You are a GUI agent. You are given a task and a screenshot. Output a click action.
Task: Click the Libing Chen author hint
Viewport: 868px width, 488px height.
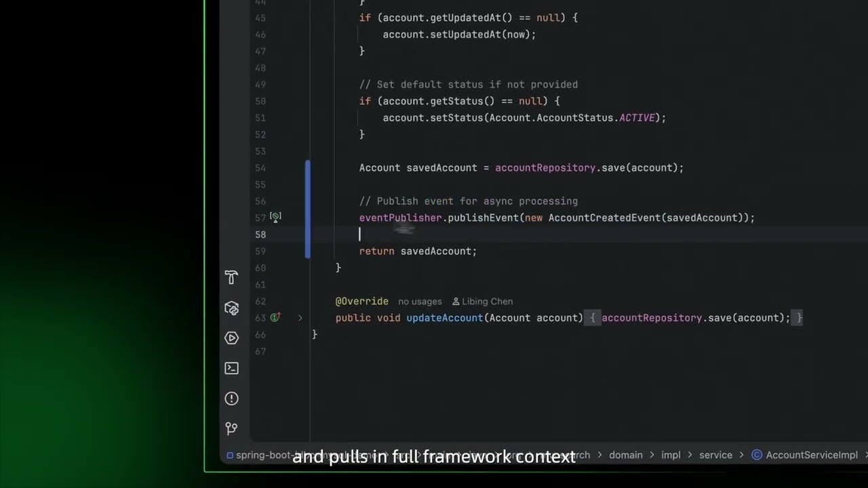click(x=482, y=302)
